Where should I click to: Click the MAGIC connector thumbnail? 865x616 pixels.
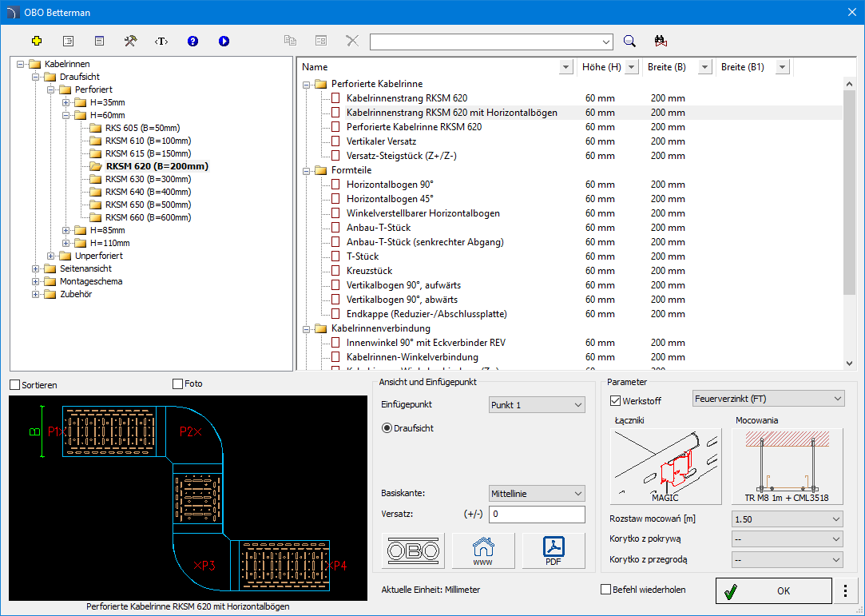(x=665, y=467)
